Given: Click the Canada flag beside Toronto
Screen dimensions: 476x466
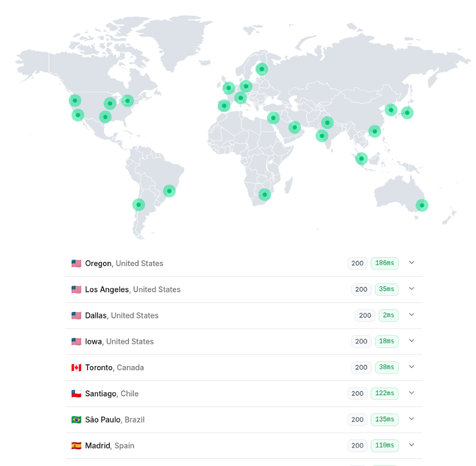Looking at the screenshot, I should click(x=76, y=367).
